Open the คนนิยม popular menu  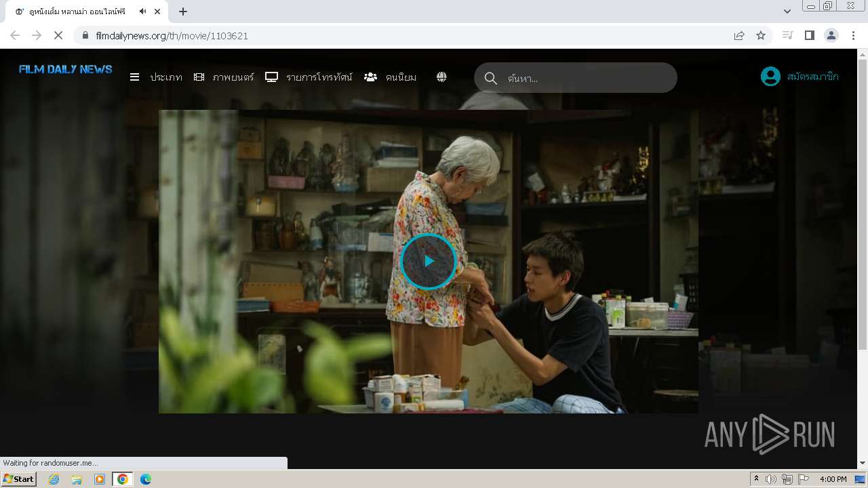point(401,77)
